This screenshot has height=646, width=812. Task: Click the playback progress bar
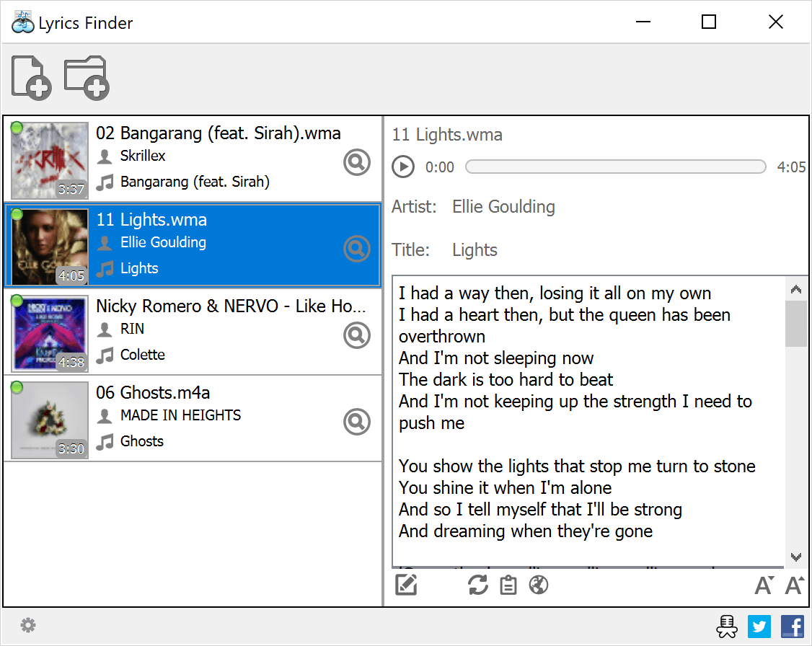pos(615,167)
